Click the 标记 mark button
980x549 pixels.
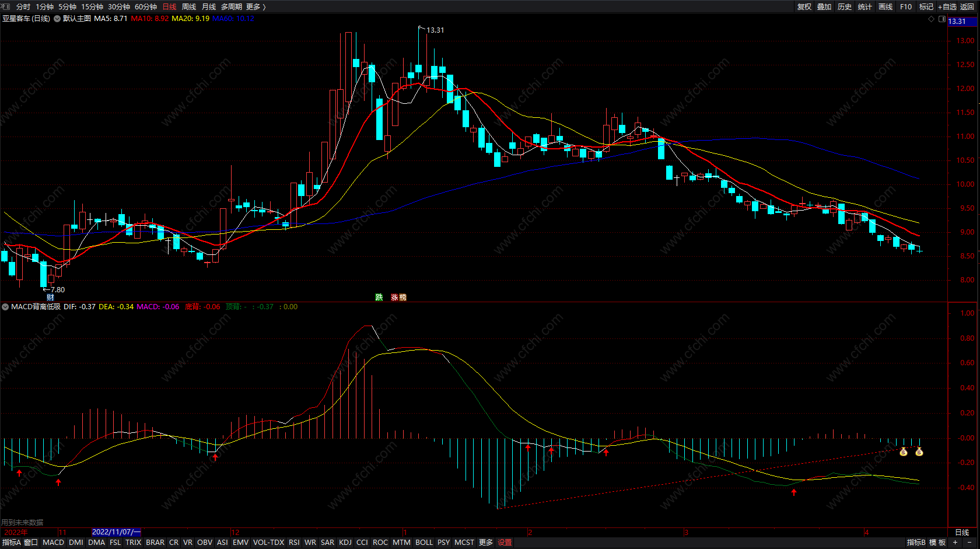[926, 6]
